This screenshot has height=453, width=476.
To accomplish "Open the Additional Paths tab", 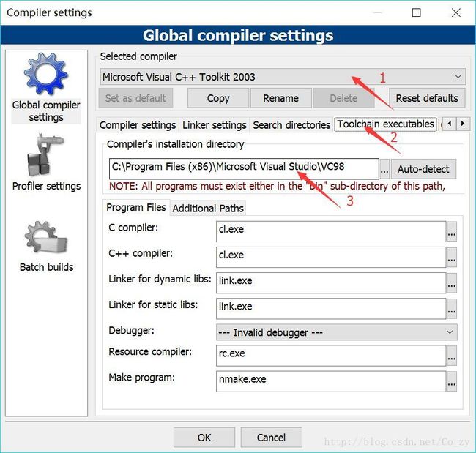I will [208, 208].
